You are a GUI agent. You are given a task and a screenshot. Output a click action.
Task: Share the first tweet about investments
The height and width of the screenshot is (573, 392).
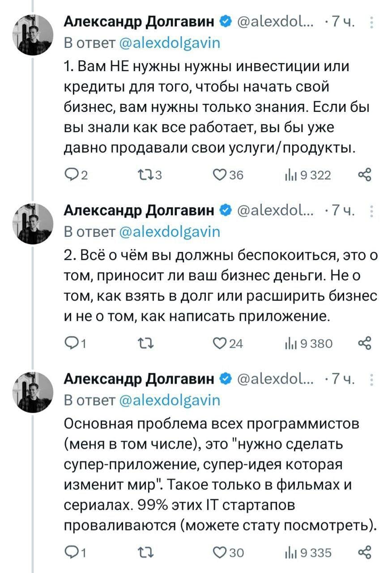coord(365,175)
